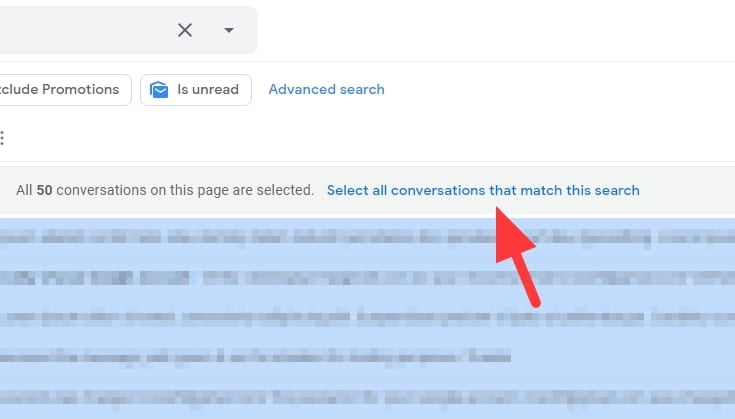Open search options dropdown arrow
735x419 pixels.
(229, 30)
